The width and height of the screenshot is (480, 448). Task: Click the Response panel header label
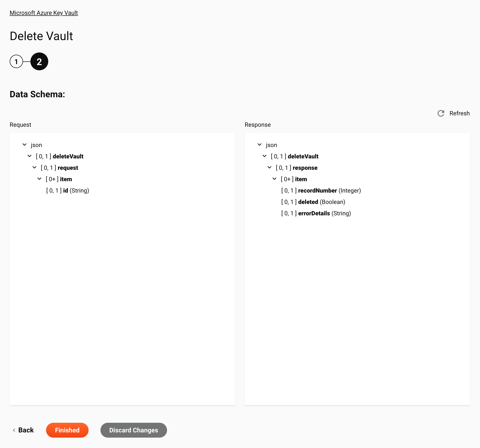[258, 125]
